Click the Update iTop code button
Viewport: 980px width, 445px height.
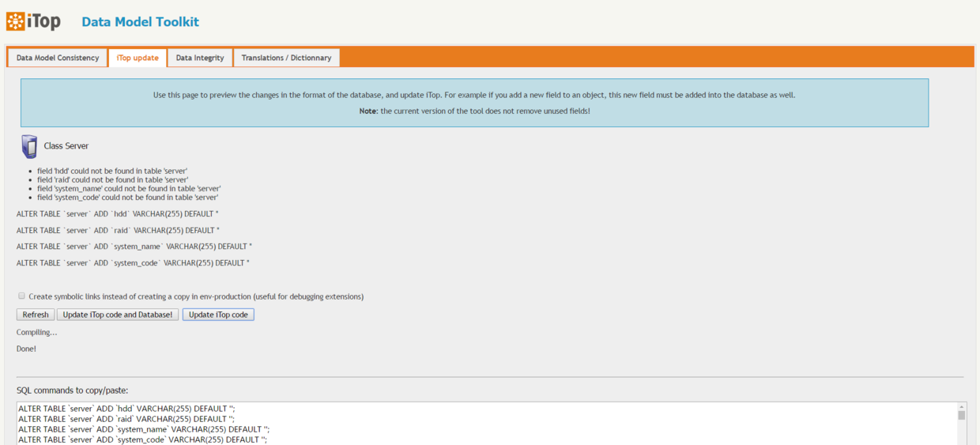click(218, 315)
